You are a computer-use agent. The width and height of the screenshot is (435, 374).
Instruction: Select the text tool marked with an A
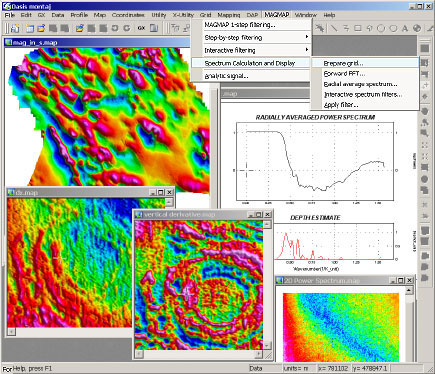pyautogui.click(x=405, y=28)
